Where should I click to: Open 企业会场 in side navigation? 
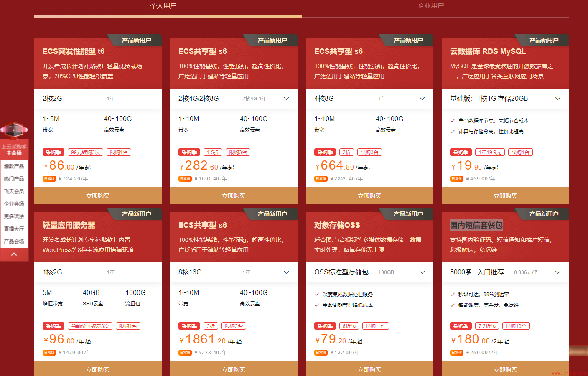pyautogui.click(x=14, y=204)
